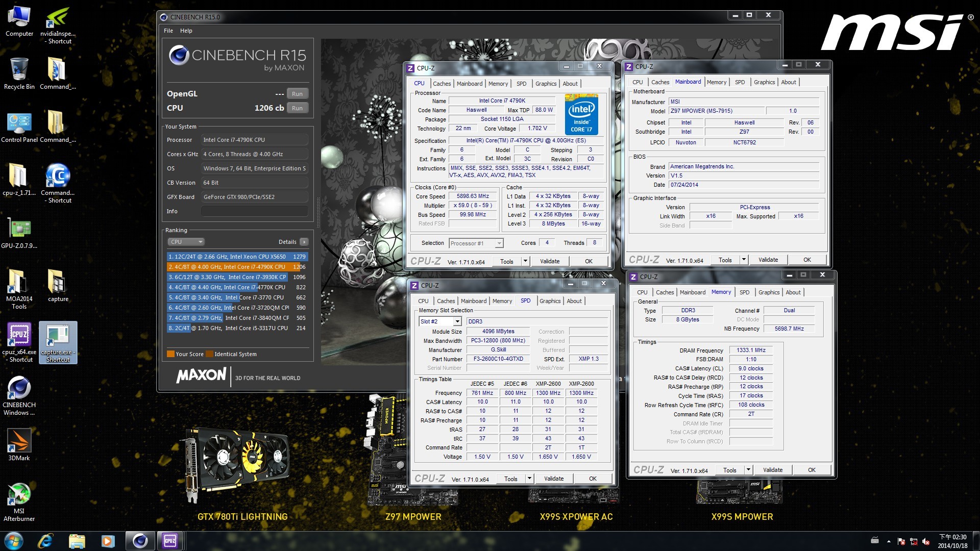Switch to Caches tab in CPU window
Image resolution: width=980 pixels, height=551 pixels.
[442, 84]
